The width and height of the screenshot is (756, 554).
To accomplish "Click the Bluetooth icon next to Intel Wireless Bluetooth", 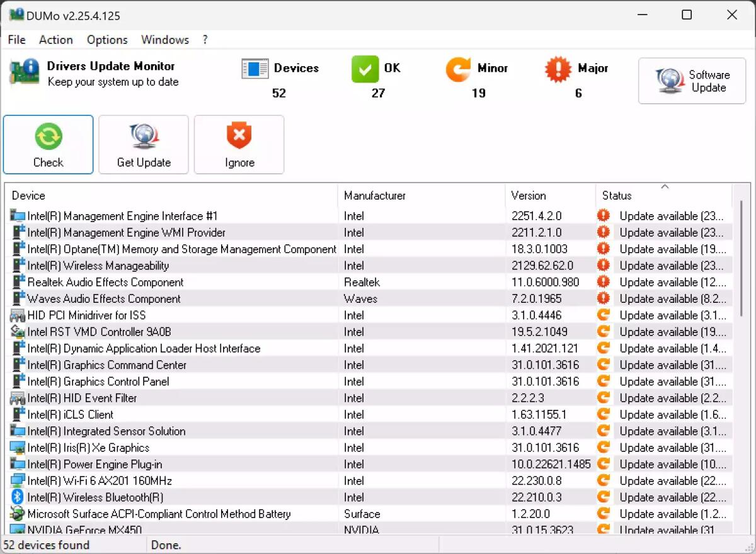I will click(x=17, y=497).
